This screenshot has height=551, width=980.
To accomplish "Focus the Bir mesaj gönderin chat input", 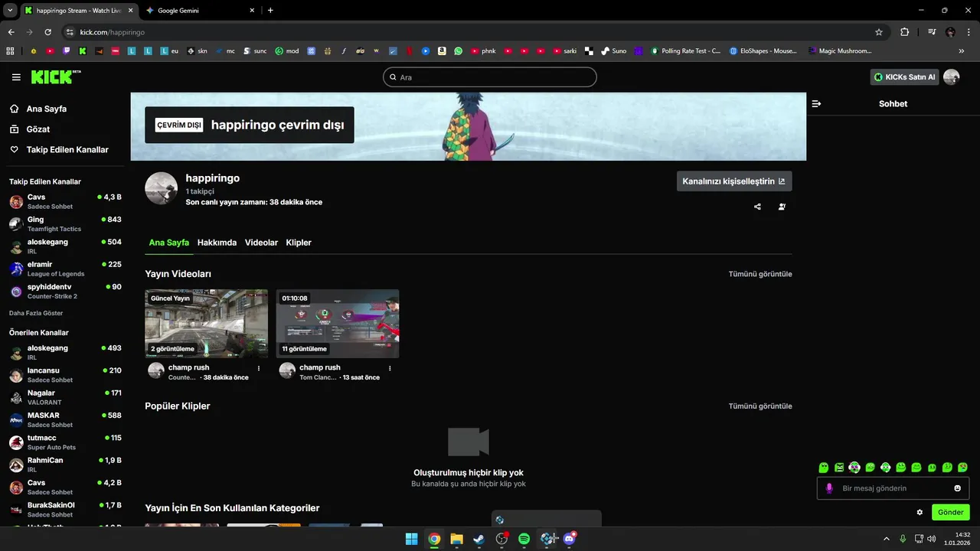I will (893, 488).
